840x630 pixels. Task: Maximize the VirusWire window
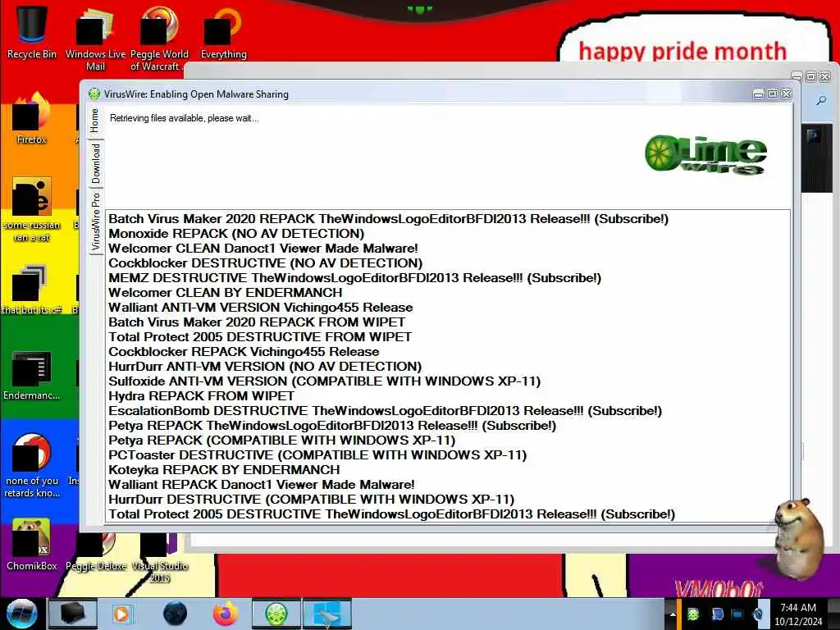point(772,94)
